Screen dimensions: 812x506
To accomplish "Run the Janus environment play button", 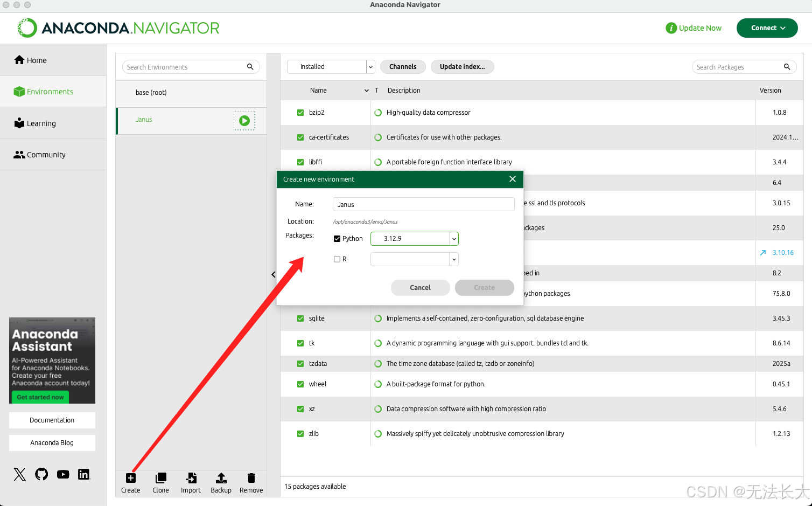I will pos(244,121).
